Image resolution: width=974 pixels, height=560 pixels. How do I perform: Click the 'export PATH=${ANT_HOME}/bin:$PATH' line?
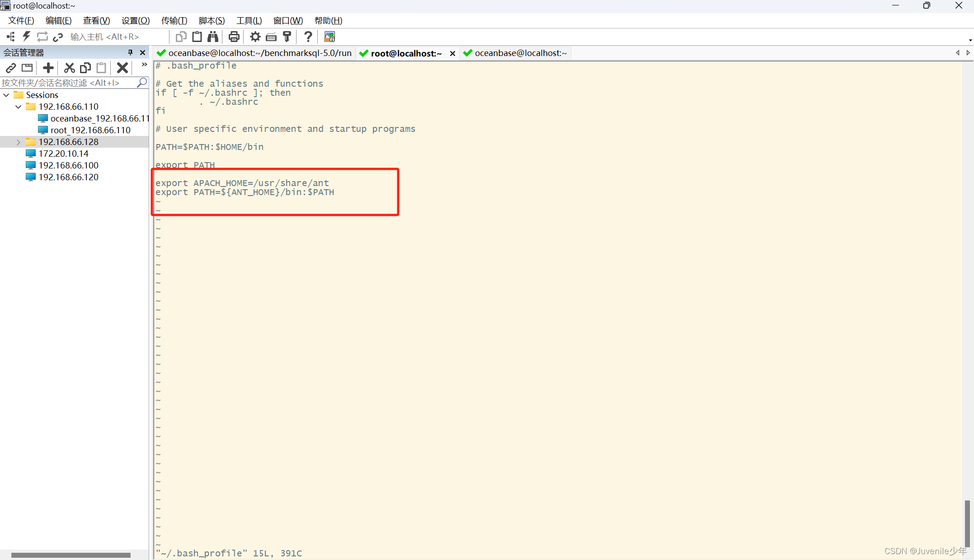click(x=245, y=192)
